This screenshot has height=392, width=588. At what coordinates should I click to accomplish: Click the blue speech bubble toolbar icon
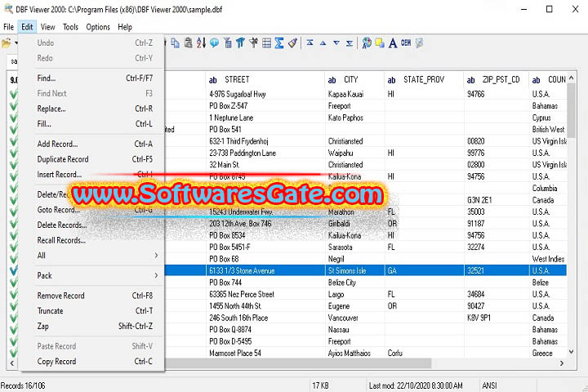[x=214, y=43]
